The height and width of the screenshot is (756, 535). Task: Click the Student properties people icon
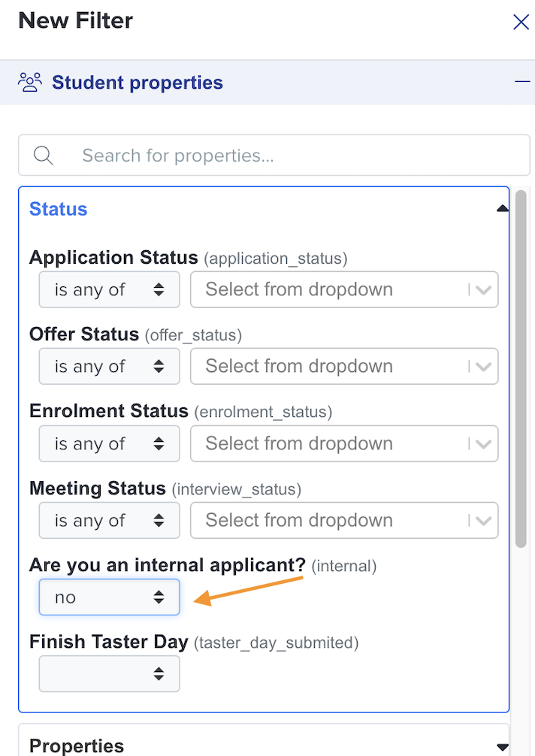(x=30, y=83)
